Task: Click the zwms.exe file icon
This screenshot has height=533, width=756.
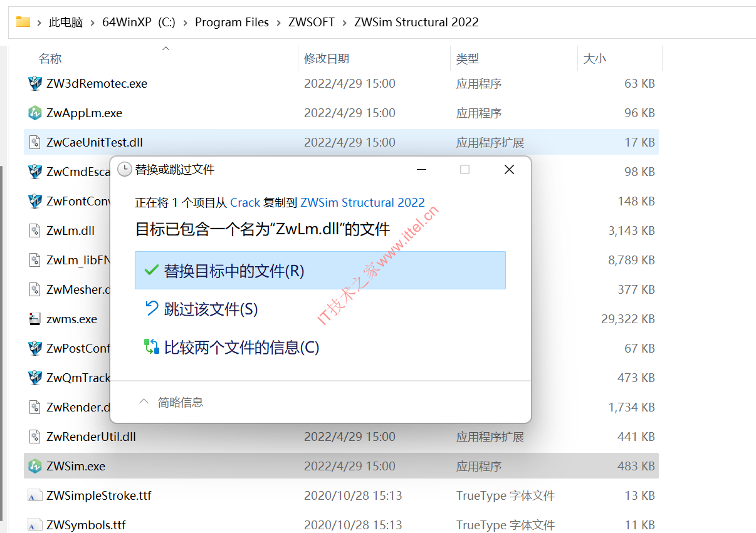Action: [35, 319]
